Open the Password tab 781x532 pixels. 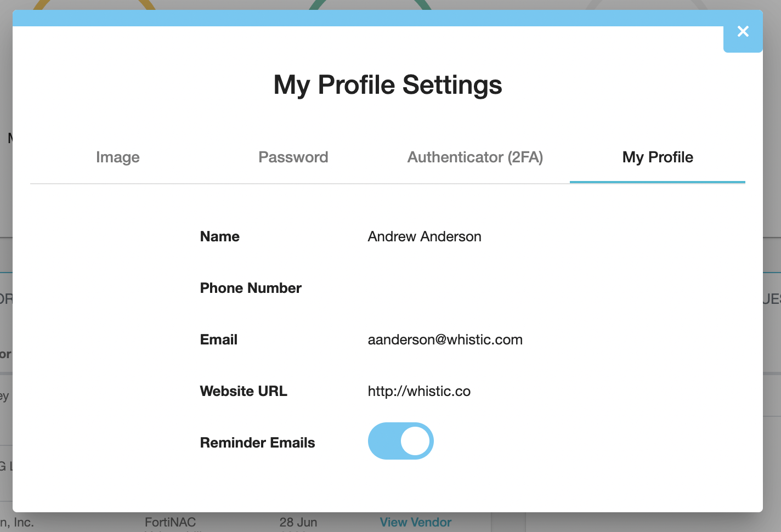(293, 157)
